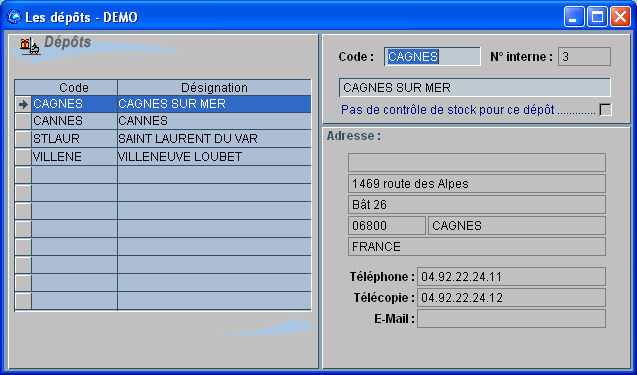
Task: Click the designation field CAGNES SUR MER
Action: 474,87
